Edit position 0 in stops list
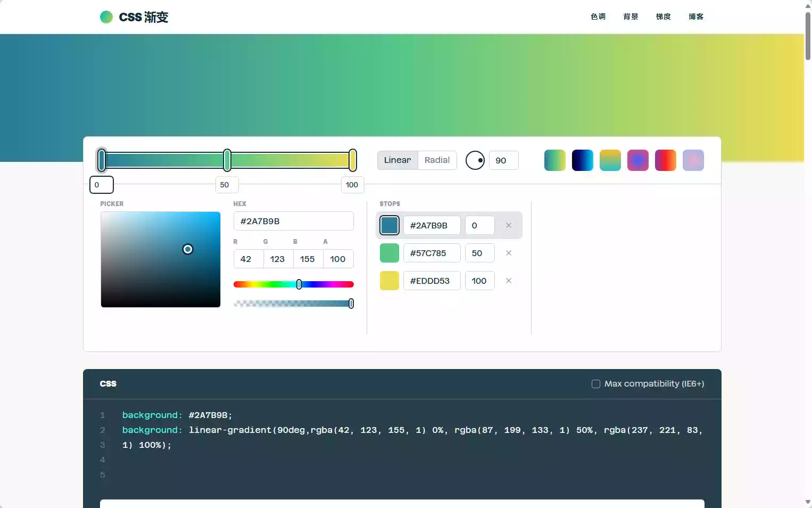Viewport: 812px width, 508px height. tap(480, 225)
